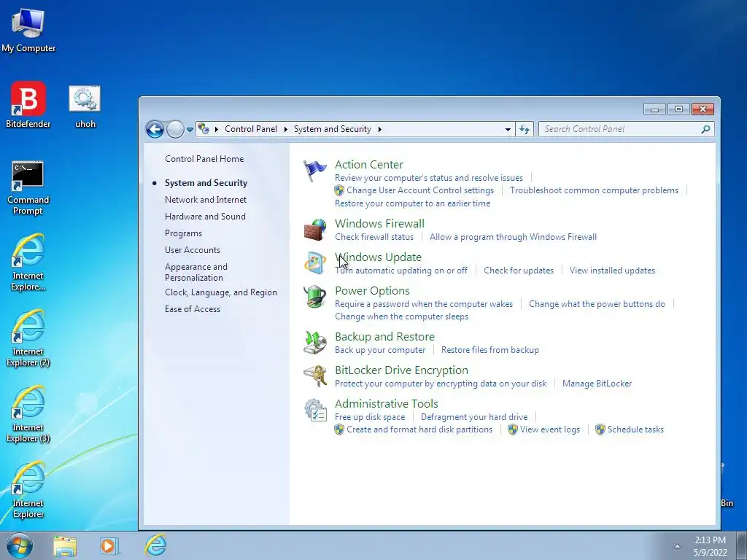Open the Power Options battery icon
Screen dimensions: 747x560
pos(315,297)
